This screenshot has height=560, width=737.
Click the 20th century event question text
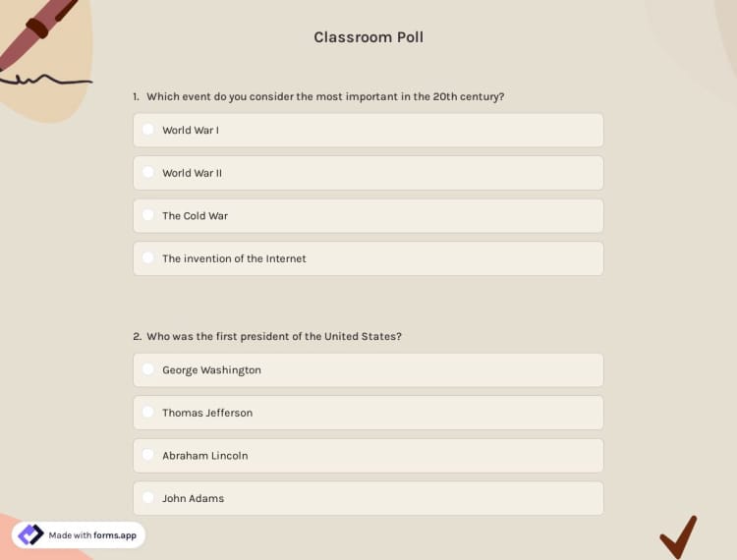[325, 96]
